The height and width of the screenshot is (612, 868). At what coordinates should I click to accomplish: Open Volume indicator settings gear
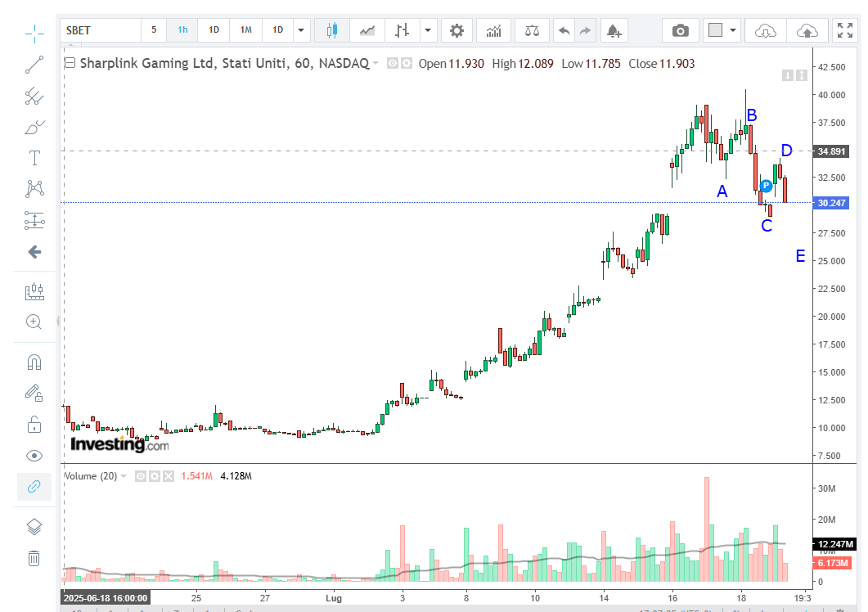click(x=155, y=476)
